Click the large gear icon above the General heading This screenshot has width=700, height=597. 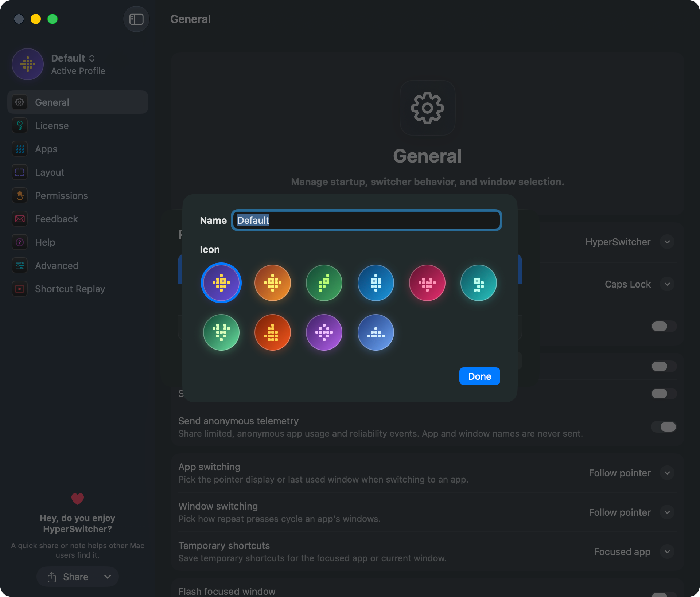(x=427, y=108)
